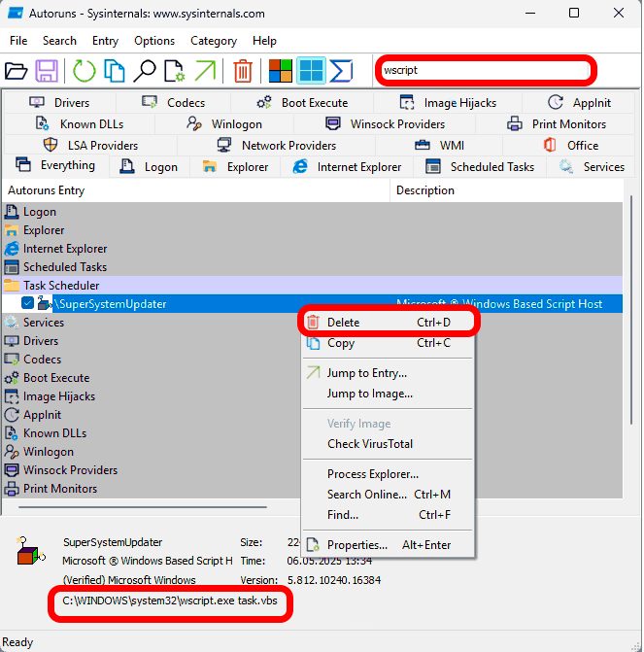
Task: Switch to the Network Providers tab
Action: [x=277, y=146]
